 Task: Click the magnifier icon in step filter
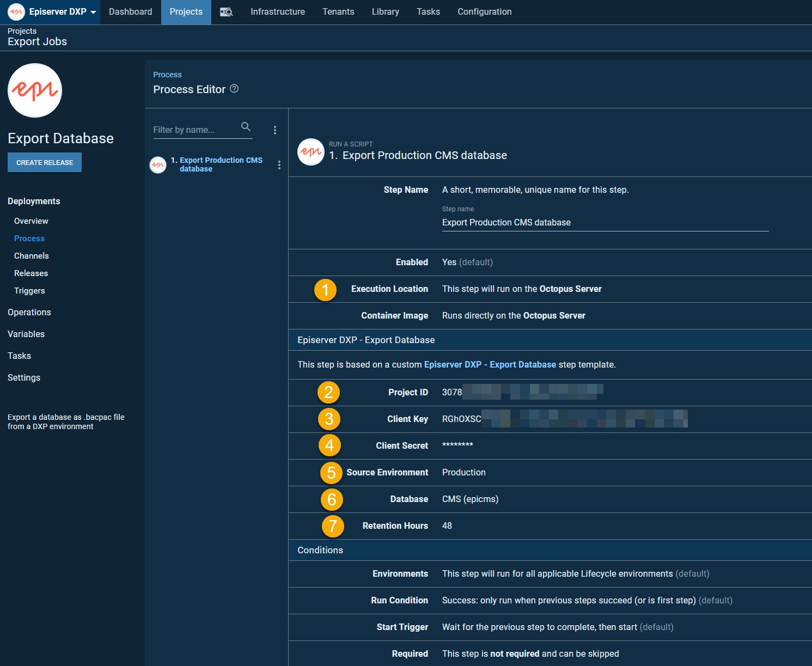(x=246, y=127)
